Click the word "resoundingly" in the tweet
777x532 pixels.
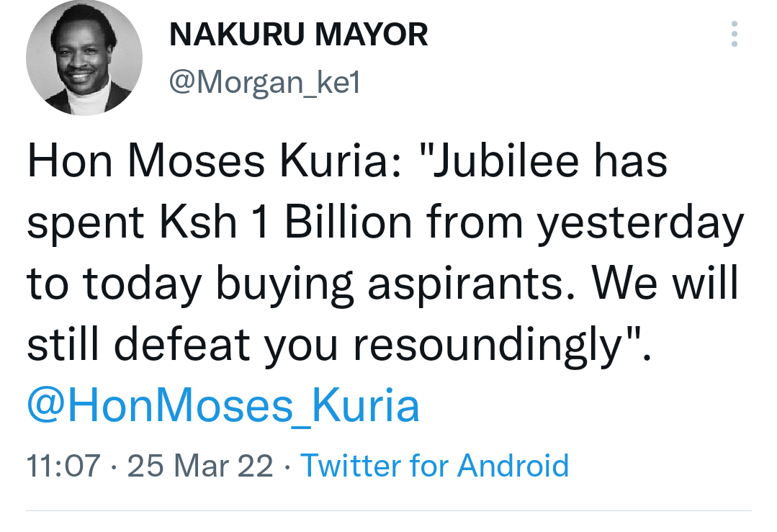(487, 346)
